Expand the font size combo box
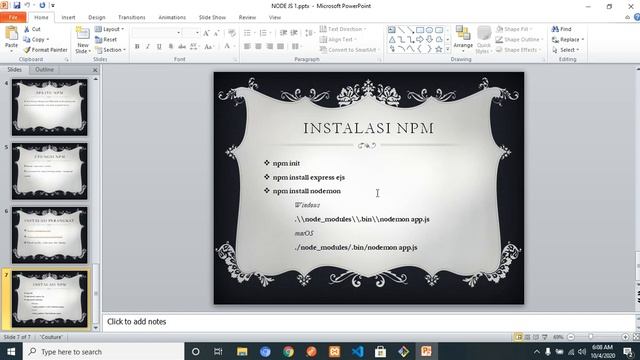 tap(198, 33)
